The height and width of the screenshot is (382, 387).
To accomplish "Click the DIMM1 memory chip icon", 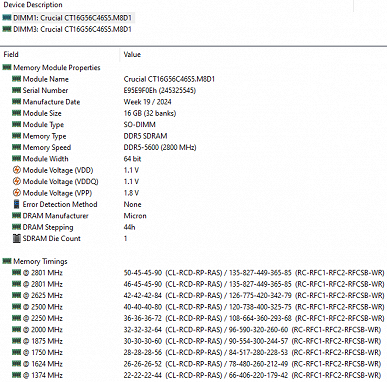I will [x=7, y=18].
